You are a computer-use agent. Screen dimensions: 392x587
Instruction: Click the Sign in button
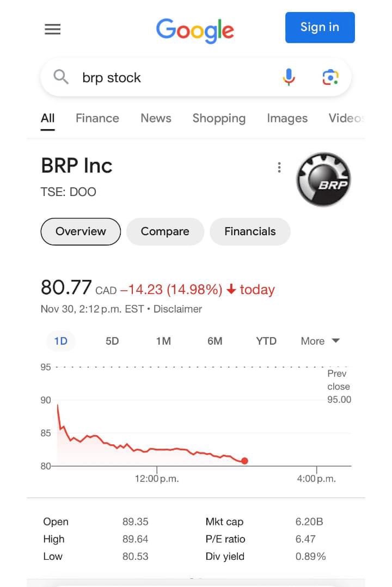click(x=320, y=27)
